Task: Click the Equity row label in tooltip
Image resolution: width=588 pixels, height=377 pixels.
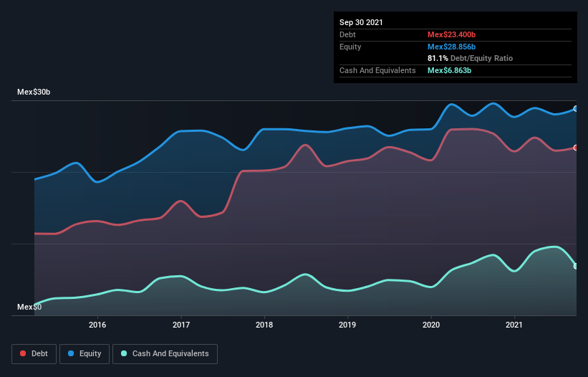Action: (350, 47)
